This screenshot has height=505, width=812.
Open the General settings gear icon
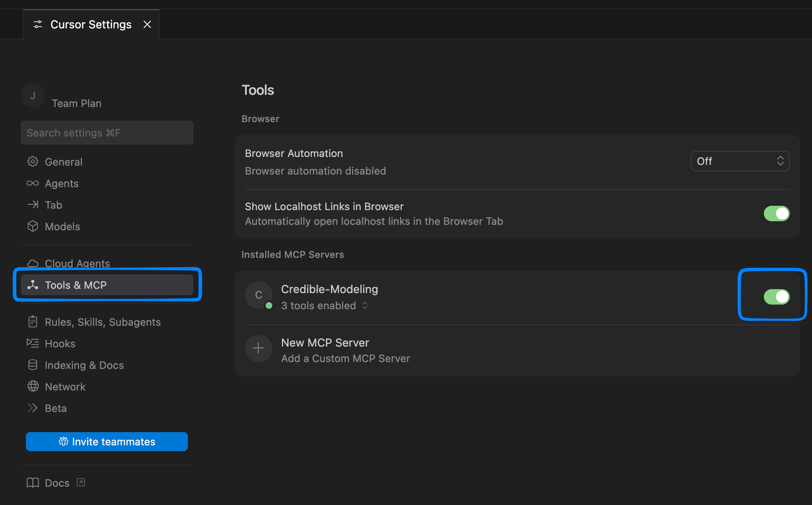33,161
